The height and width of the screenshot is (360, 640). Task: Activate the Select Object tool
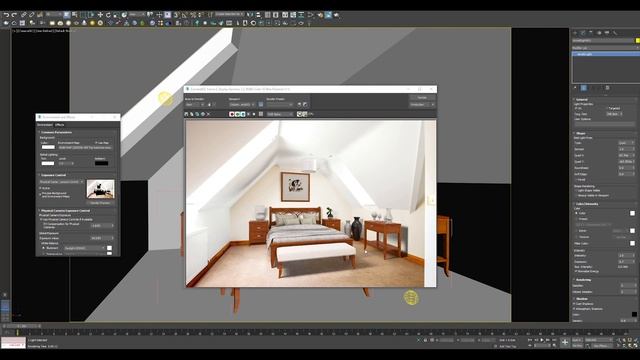(67, 15)
